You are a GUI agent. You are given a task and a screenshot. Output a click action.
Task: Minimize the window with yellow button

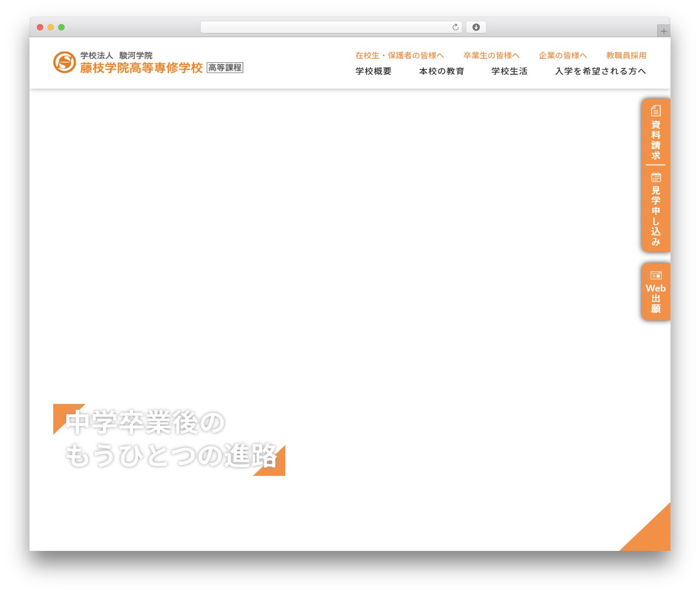[x=51, y=27]
